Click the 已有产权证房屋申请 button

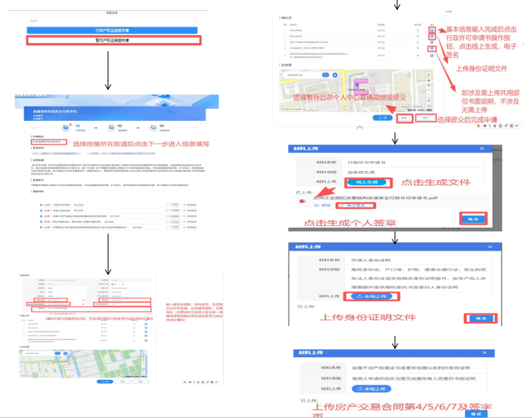(x=111, y=31)
